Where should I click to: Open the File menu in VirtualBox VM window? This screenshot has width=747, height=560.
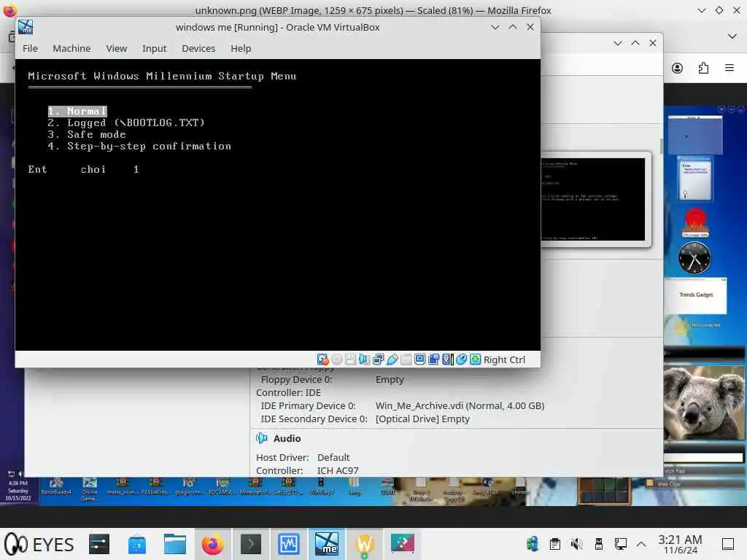30,49
